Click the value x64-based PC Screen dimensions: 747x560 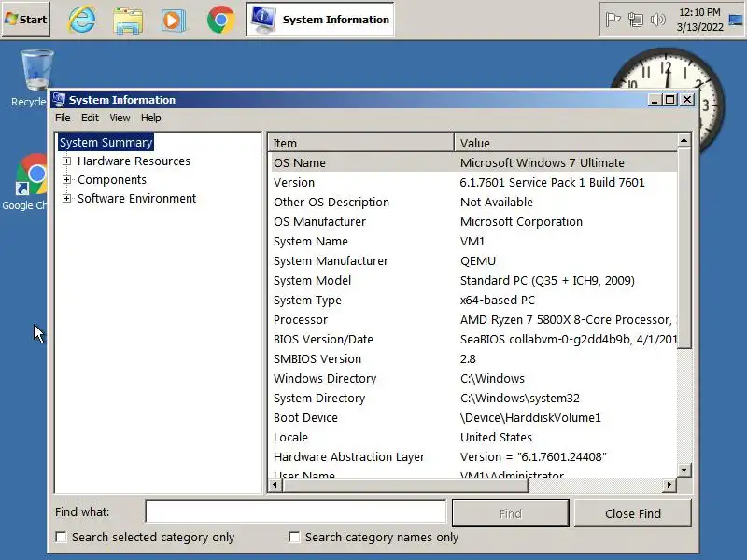(x=498, y=300)
